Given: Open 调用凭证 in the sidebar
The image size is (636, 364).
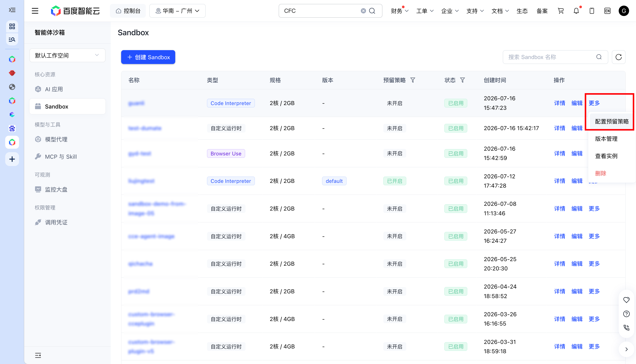Looking at the screenshot, I should [x=67, y=222].
